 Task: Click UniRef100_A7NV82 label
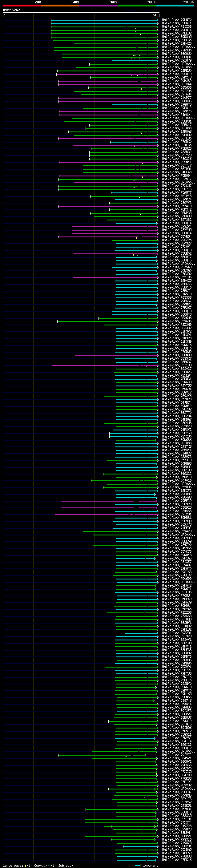click(177, 738)
